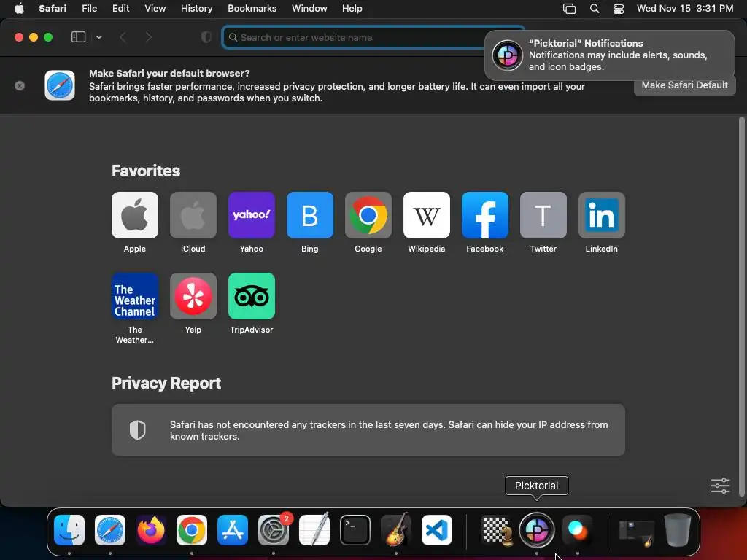Launch GarageBand from the Dock

click(x=396, y=530)
